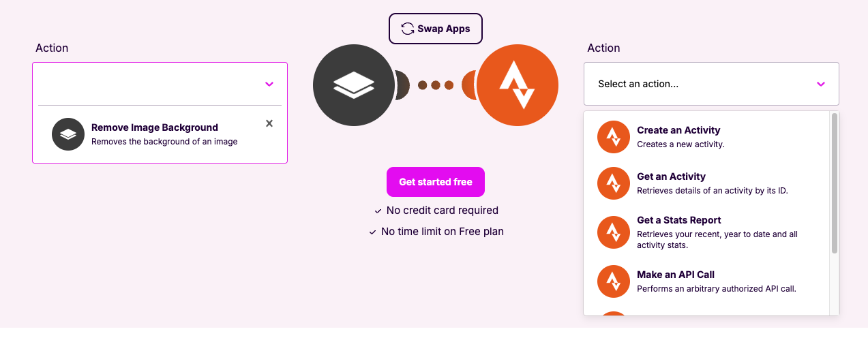This screenshot has height=340, width=868.
Task: Click the Strava icon beside Make an API Call
Action: click(x=612, y=281)
